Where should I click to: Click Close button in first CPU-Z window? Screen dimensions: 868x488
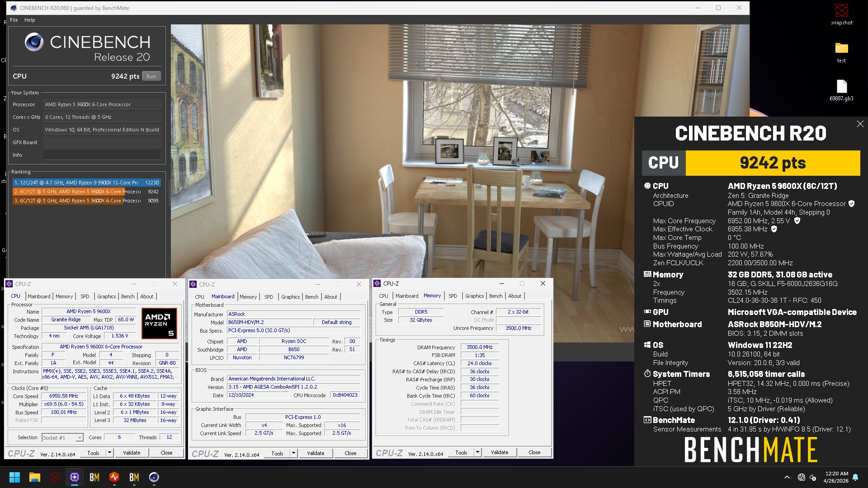click(x=166, y=453)
